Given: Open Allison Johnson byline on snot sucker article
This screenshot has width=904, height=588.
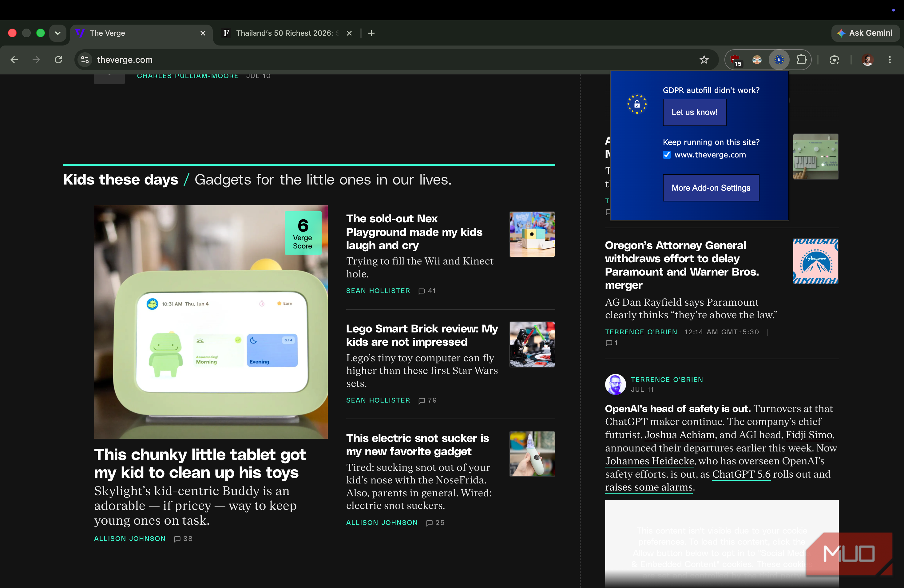Looking at the screenshot, I should coord(382,523).
